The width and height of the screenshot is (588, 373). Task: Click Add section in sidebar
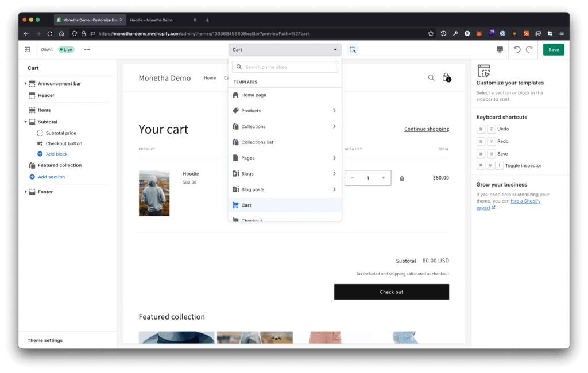51,177
